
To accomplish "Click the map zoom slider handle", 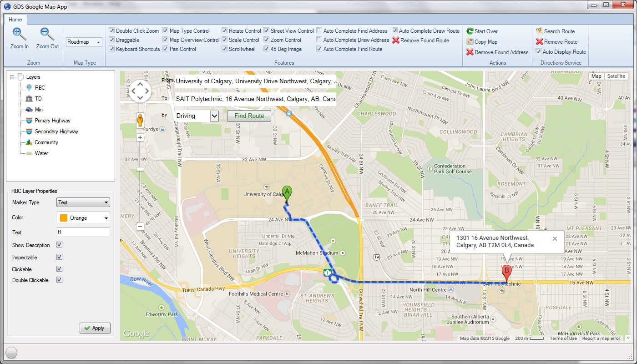I will [140, 169].
